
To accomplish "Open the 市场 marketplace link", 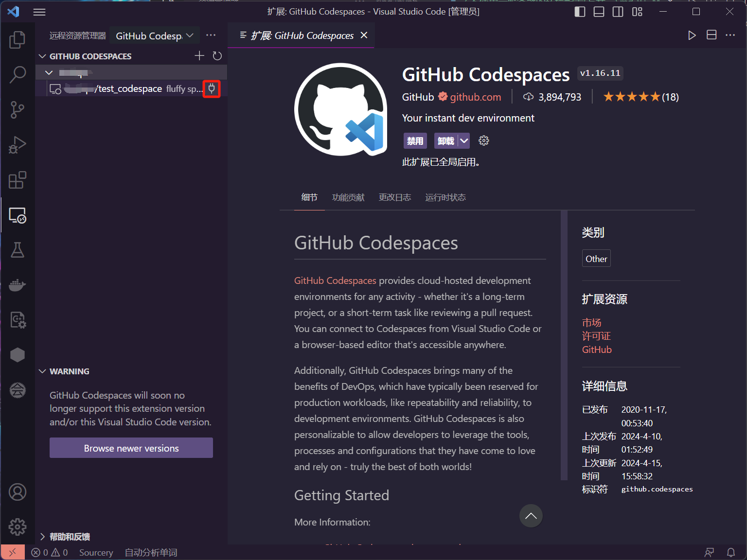I will click(591, 322).
